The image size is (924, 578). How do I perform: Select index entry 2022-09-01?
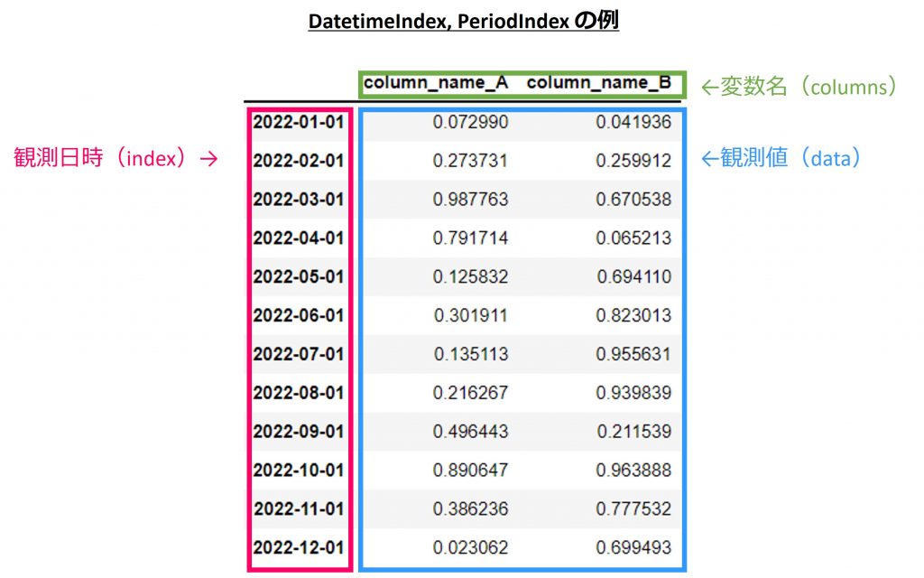[x=299, y=432]
